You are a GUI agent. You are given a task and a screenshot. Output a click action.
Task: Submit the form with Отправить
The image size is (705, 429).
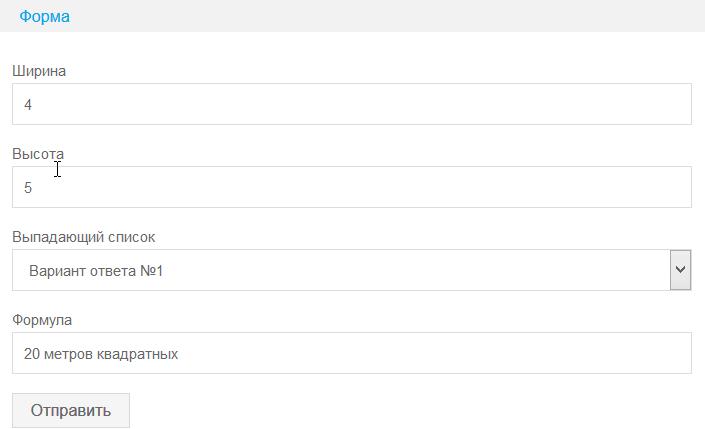(x=70, y=410)
